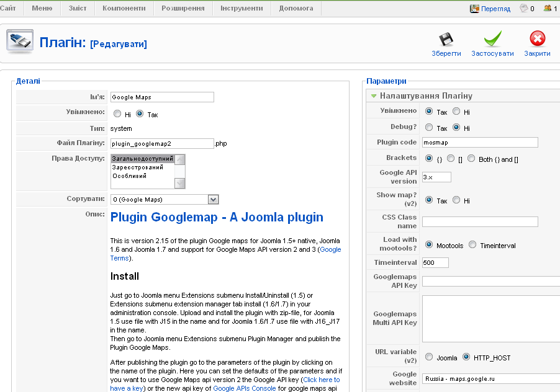Click the Preview monitor icon
560x392 pixels.
coord(474,9)
